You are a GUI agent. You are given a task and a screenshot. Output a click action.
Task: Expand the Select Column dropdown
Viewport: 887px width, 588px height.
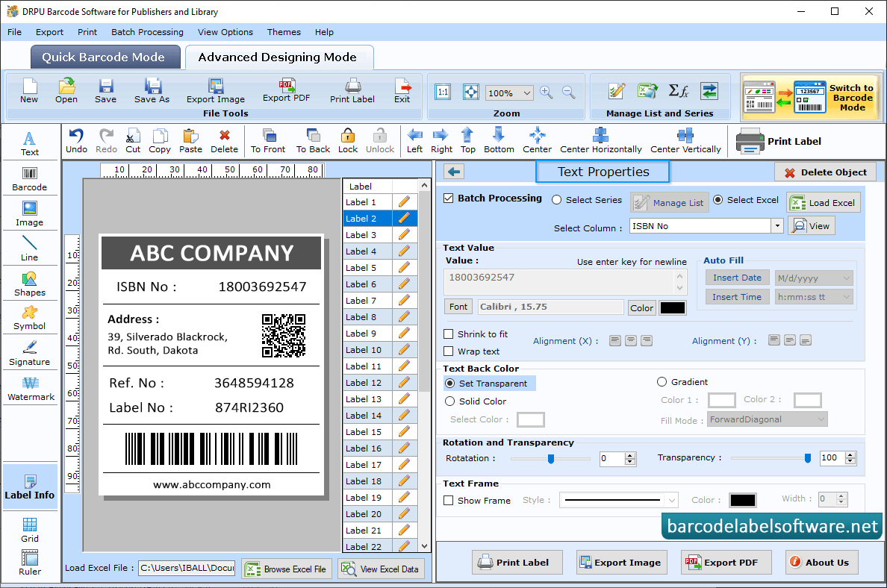coord(777,226)
